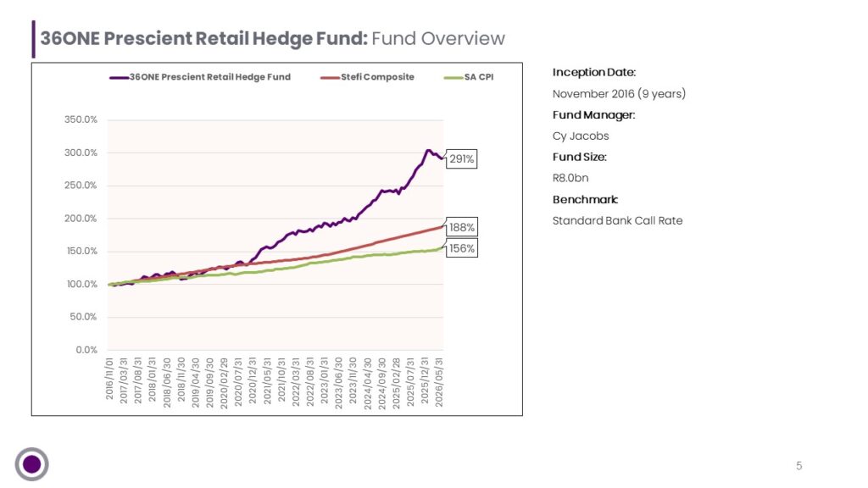Click the "0.0%" y-axis label
Screen dimensions: 868x488
coord(86,350)
